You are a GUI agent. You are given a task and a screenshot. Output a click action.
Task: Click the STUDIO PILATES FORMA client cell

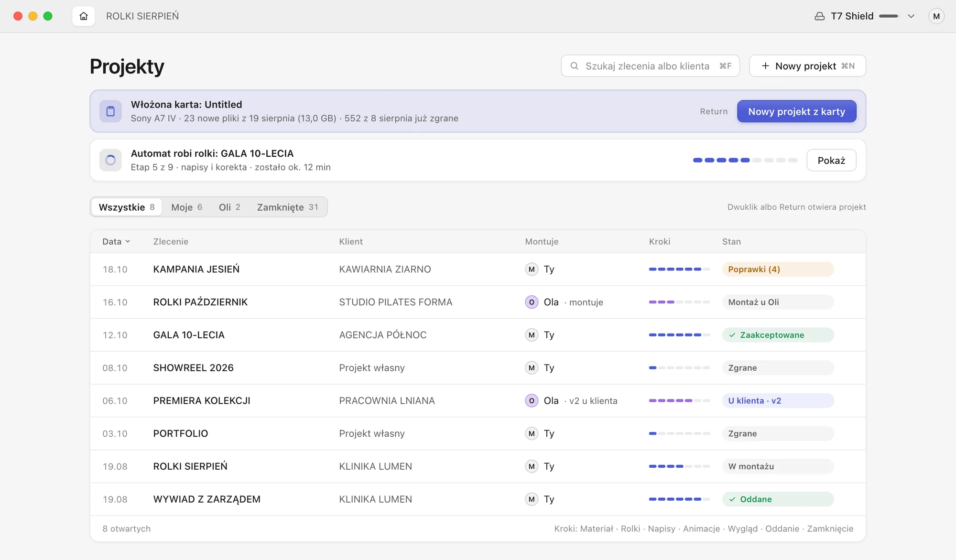pos(395,302)
